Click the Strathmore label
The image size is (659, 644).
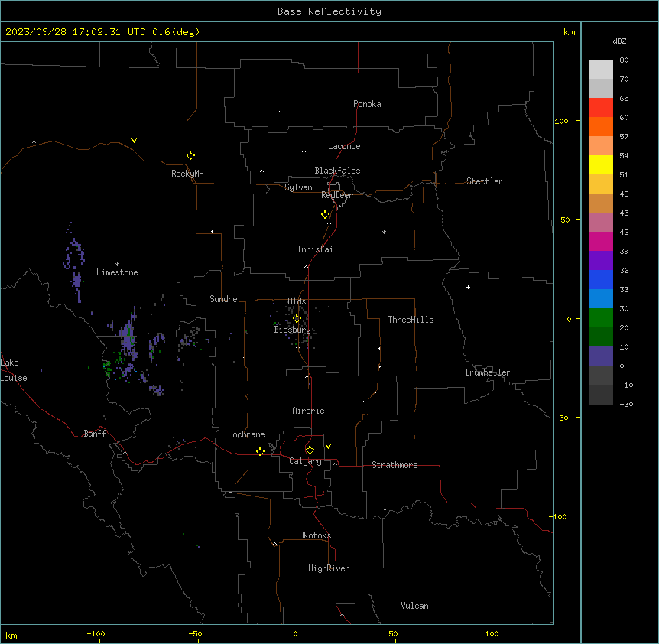click(x=394, y=465)
